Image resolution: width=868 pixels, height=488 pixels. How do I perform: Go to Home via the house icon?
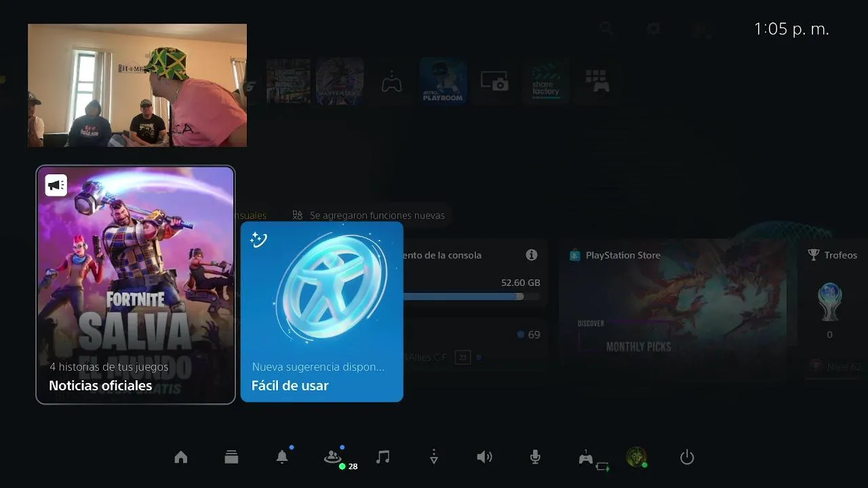181,457
